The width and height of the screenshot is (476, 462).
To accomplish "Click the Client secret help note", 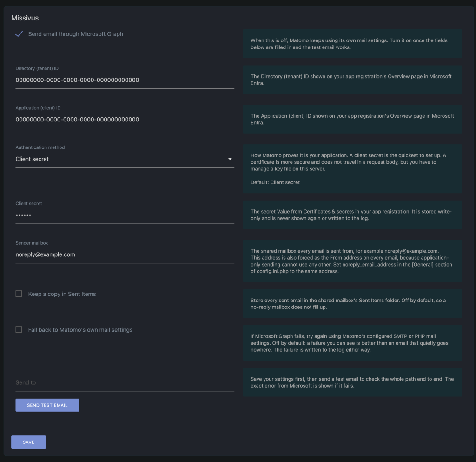I will click(x=352, y=215).
